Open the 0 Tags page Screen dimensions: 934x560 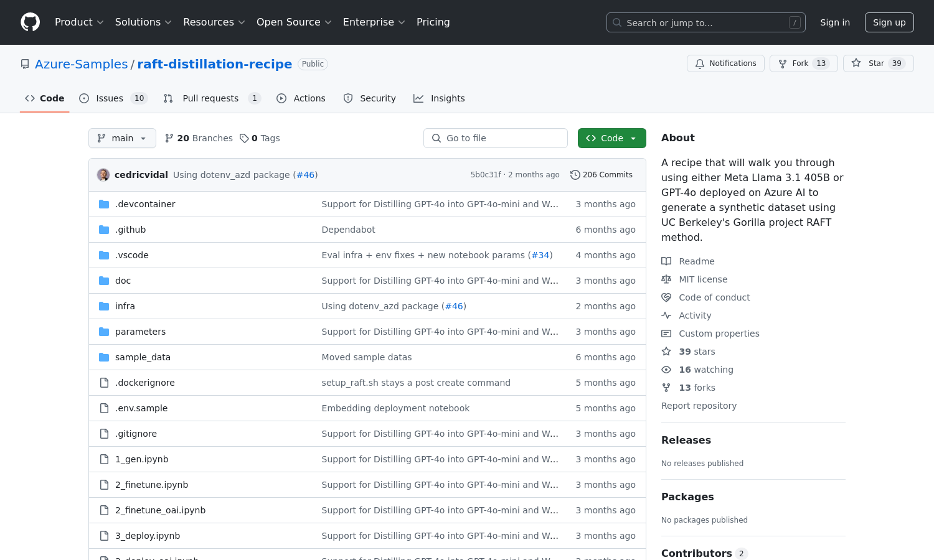260,138
